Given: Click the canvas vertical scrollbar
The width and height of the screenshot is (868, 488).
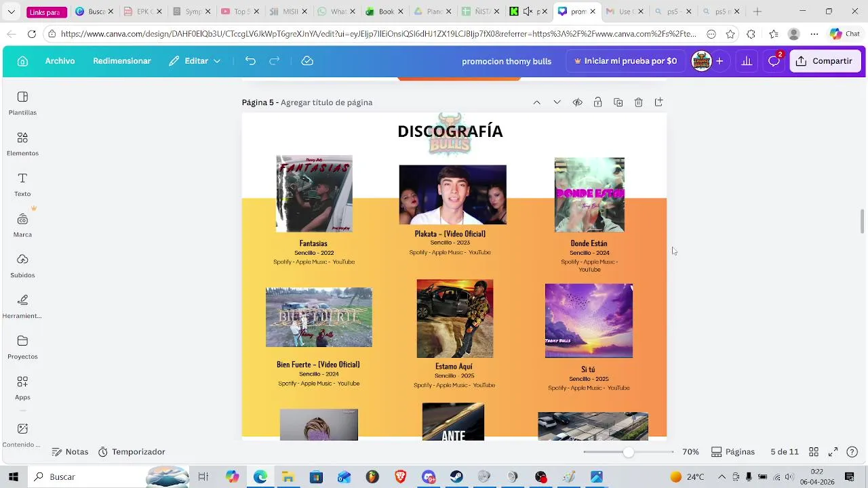Looking at the screenshot, I should tap(863, 222).
